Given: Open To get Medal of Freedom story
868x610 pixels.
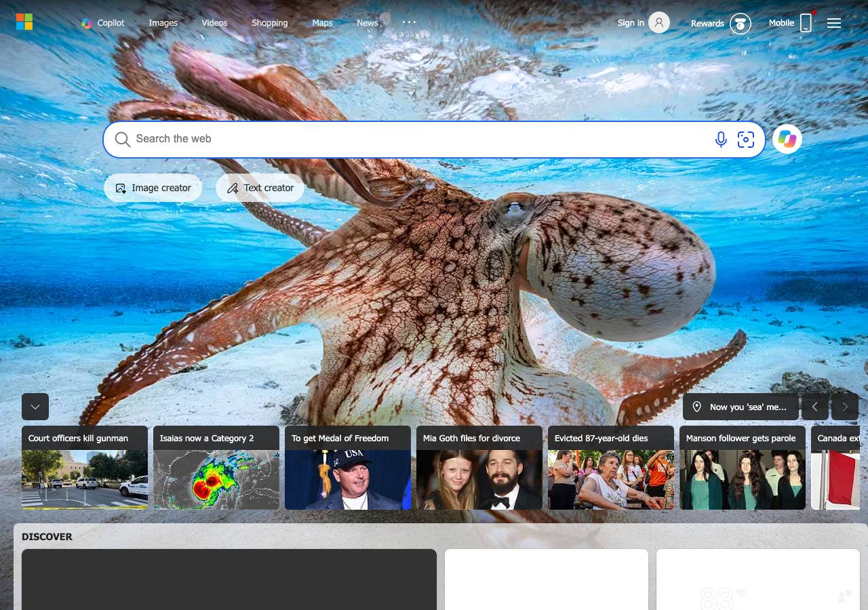Looking at the screenshot, I should [348, 468].
